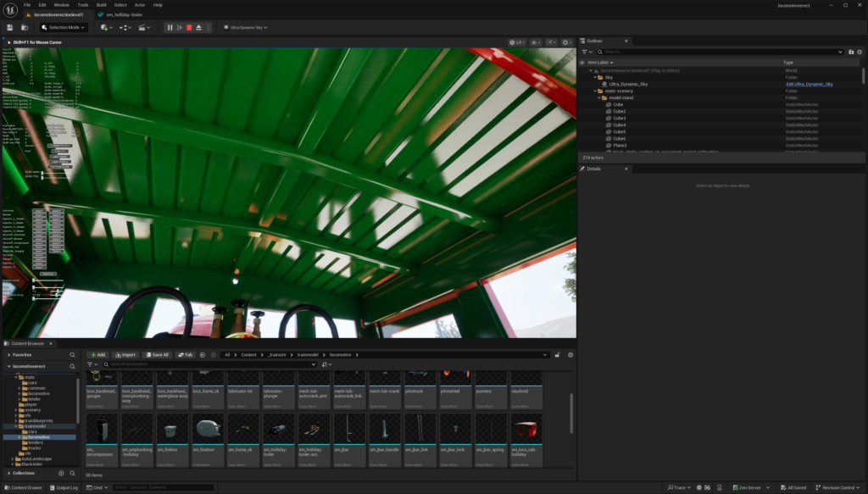Search the Favorites section icon
868x494 pixels.
[73, 354]
